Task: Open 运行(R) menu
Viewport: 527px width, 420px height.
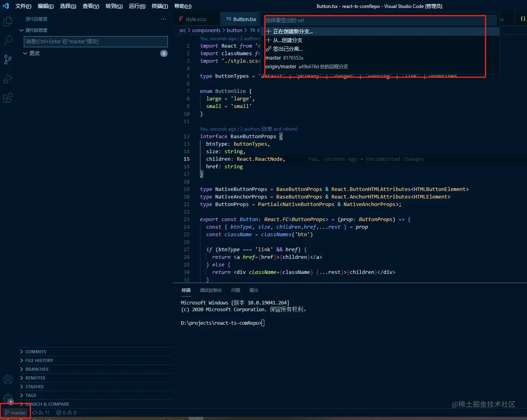Action: pos(137,6)
